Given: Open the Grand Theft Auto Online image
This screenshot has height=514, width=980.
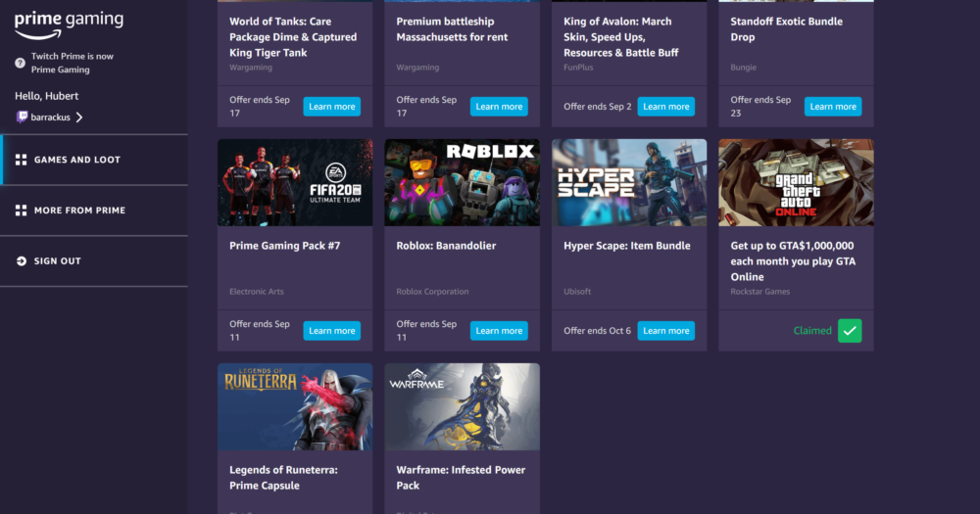Looking at the screenshot, I should click(796, 182).
